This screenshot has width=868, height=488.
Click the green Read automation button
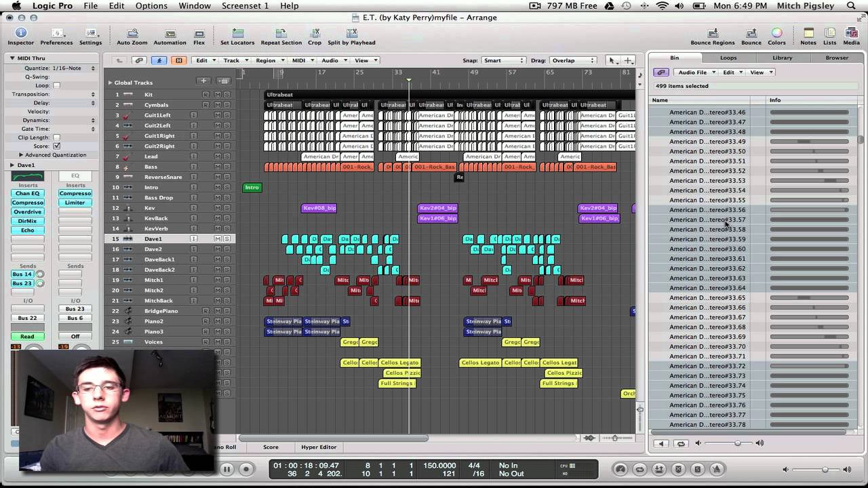[27, 336]
